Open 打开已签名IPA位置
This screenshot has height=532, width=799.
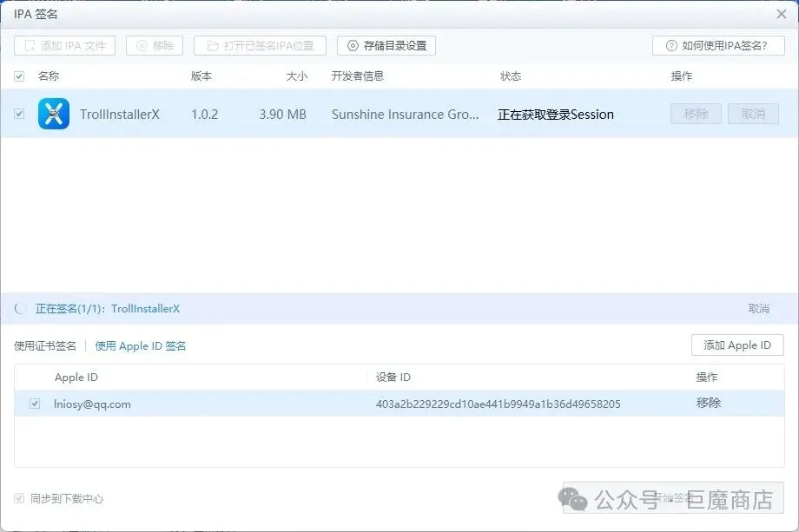click(x=260, y=46)
